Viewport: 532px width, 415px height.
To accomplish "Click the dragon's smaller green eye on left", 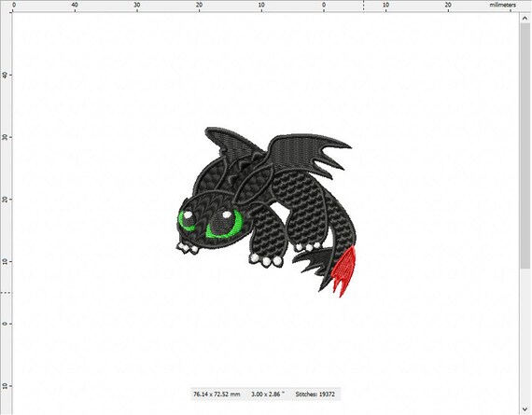I will [186, 221].
